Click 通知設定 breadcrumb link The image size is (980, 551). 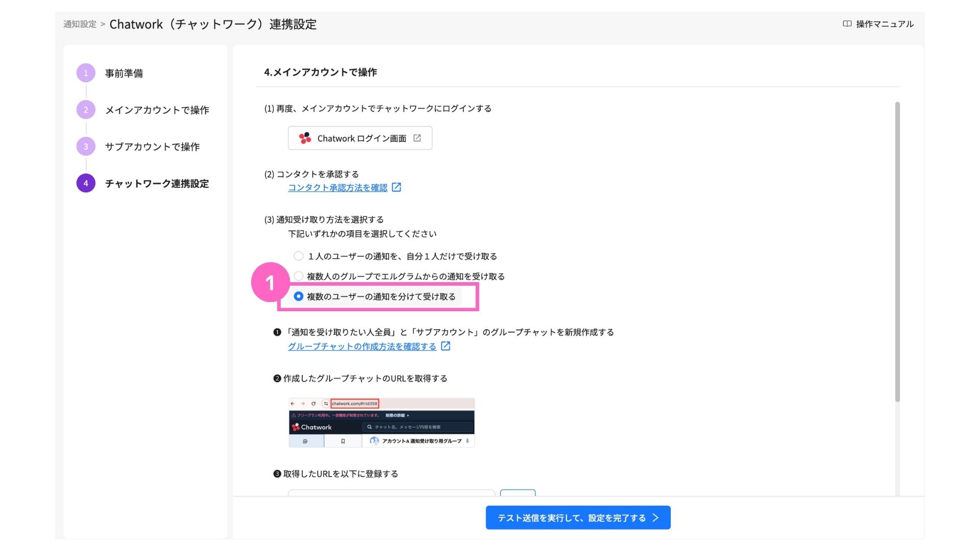pyautogui.click(x=80, y=24)
